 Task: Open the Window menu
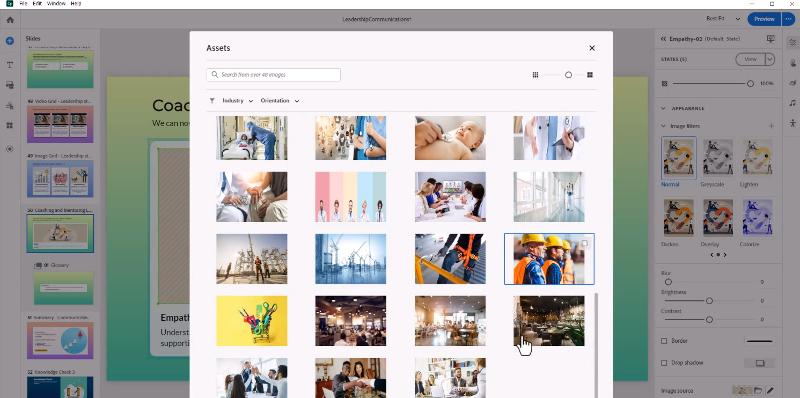[56, 3]
